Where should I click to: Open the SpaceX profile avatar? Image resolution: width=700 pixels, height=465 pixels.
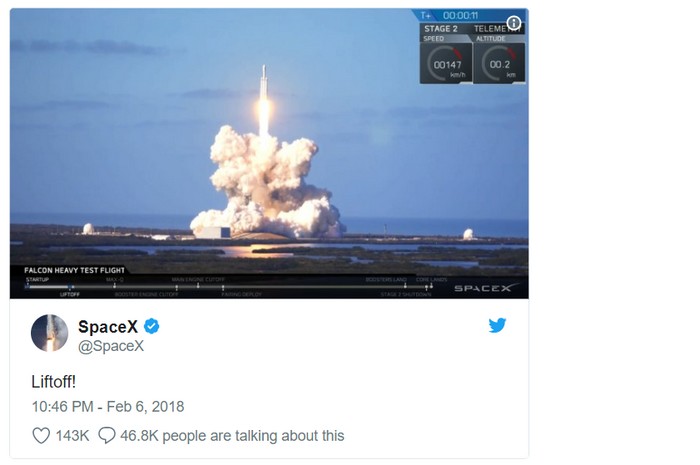click(x=50, y=333)
